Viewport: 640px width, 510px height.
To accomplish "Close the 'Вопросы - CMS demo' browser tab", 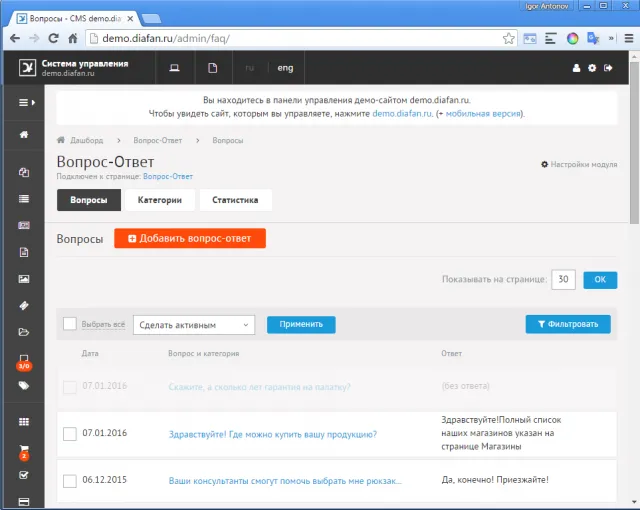I will point(130,19).
